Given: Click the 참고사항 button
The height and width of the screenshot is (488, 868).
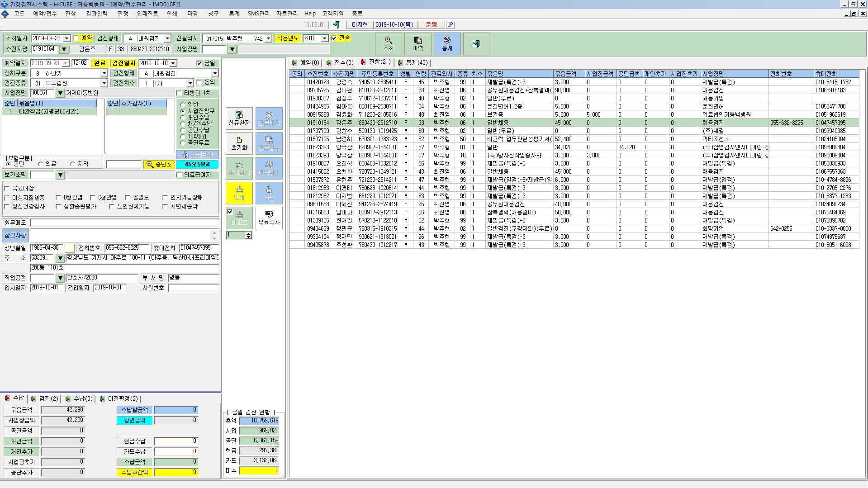Looking at the screenshot, I should (x=15, y=235).
